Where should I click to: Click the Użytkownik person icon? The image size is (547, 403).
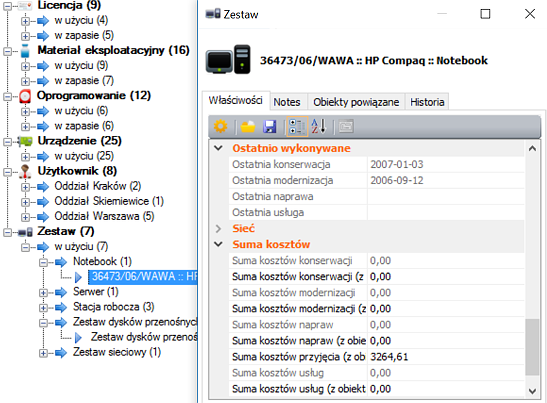click(25, 171)
